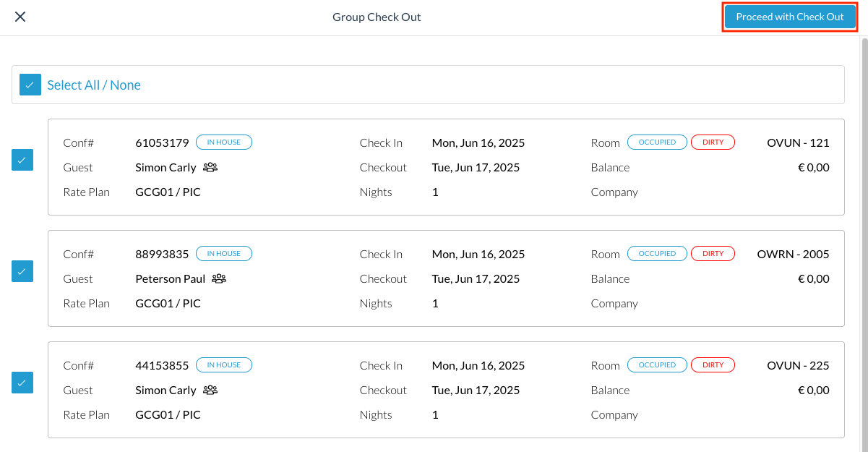Click the OCCUPIED chip for room OVUN - 225
The image size is (868, 452).
657,364
